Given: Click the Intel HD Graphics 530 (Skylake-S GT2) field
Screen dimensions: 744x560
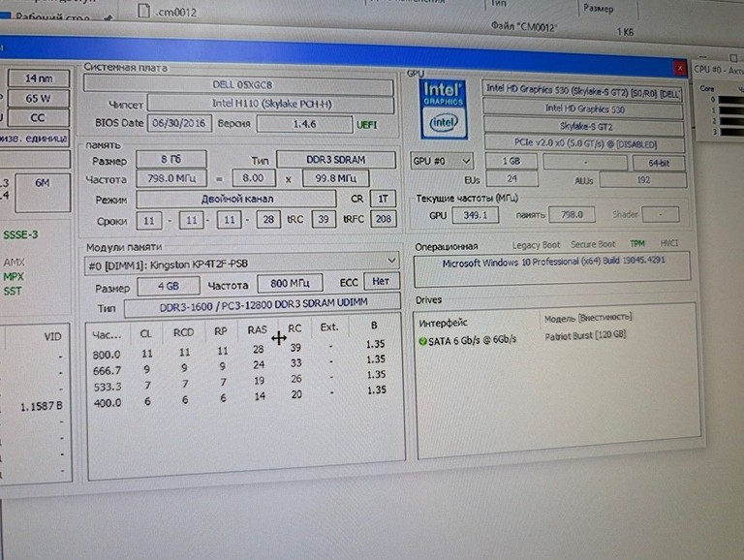Looking at the screenshot, I should [582, 90].
